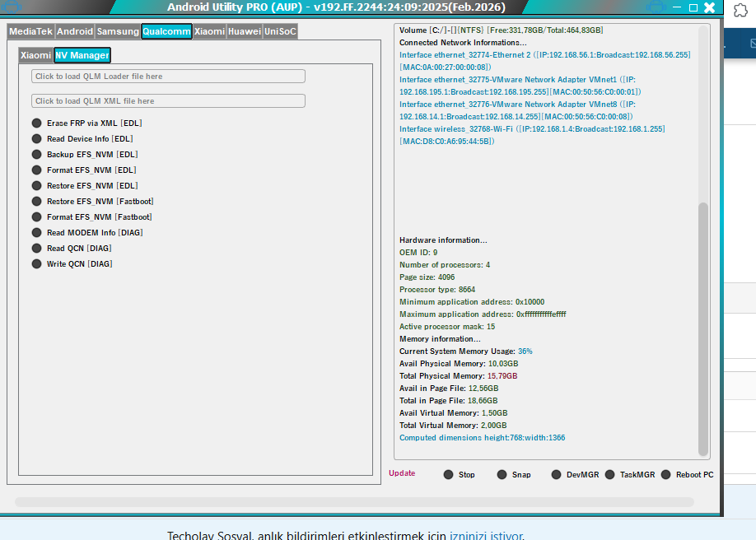This screenshot has height=540, width=756.
Task: Click the Update link
Action: coord(402,473)
